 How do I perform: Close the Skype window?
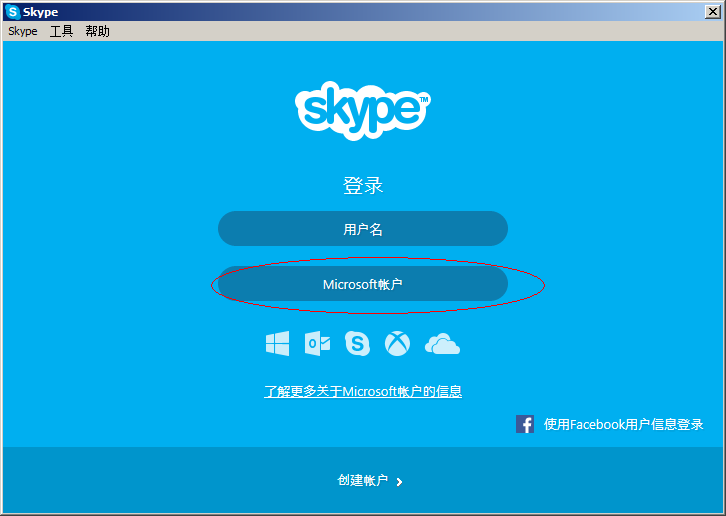pos(712,12)
